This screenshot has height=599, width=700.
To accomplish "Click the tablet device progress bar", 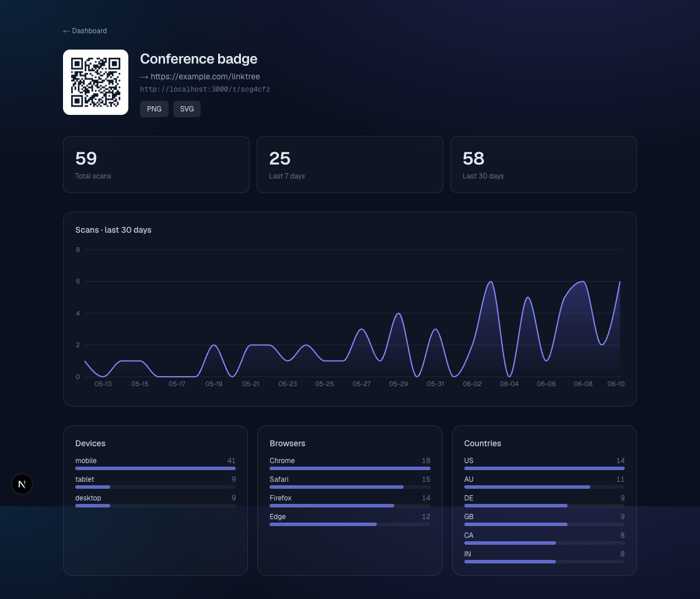I will pyautogui.click(x=155, y=487).
